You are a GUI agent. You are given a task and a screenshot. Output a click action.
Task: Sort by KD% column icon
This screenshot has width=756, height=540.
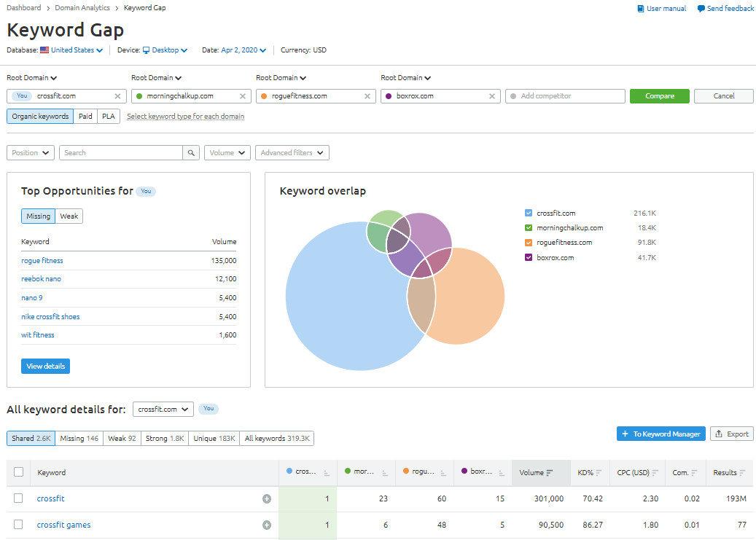599,473
